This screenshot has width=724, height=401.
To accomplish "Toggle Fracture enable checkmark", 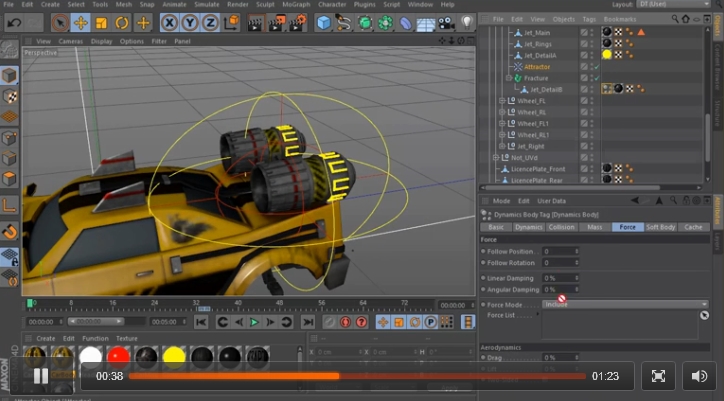I will click(597, 78).
